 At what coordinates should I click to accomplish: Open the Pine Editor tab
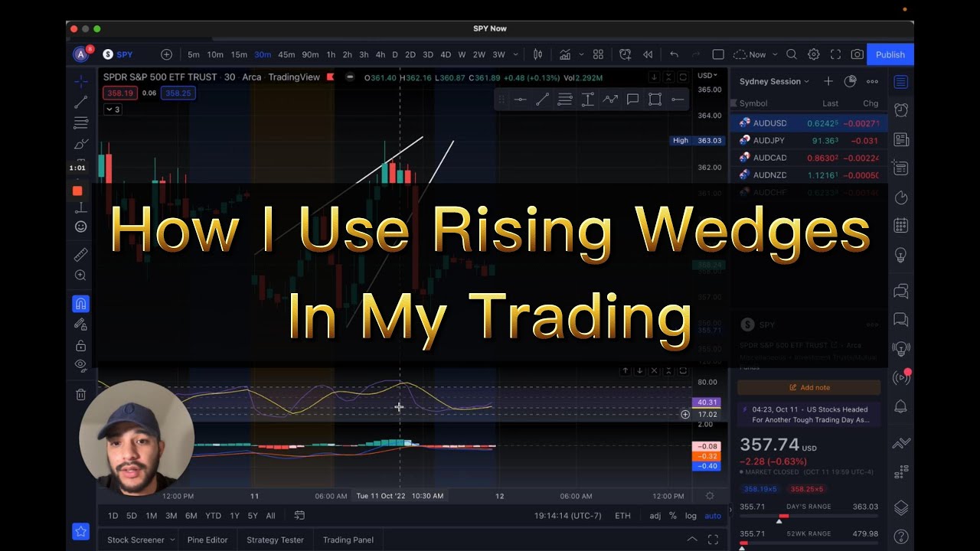[x=207, y=540]
